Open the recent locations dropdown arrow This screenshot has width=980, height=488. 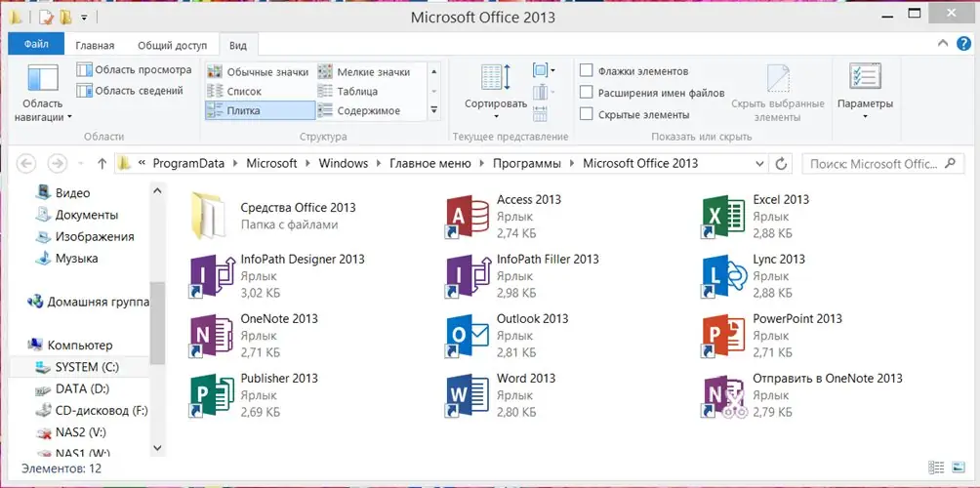[x=80, y=164]
